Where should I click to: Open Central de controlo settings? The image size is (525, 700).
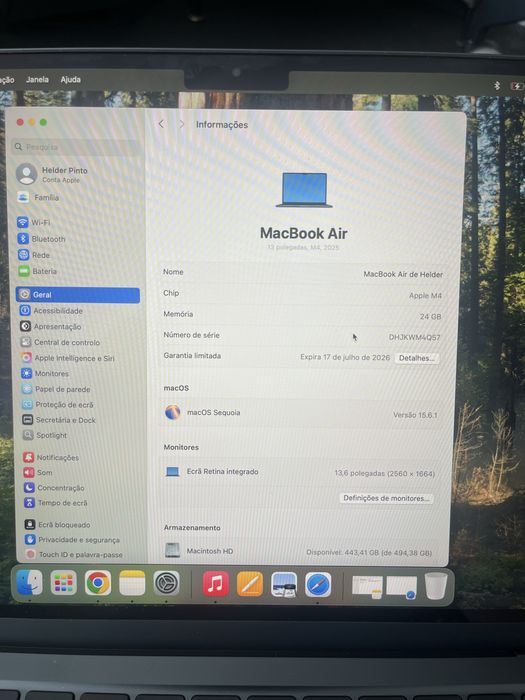click(60, 342)
